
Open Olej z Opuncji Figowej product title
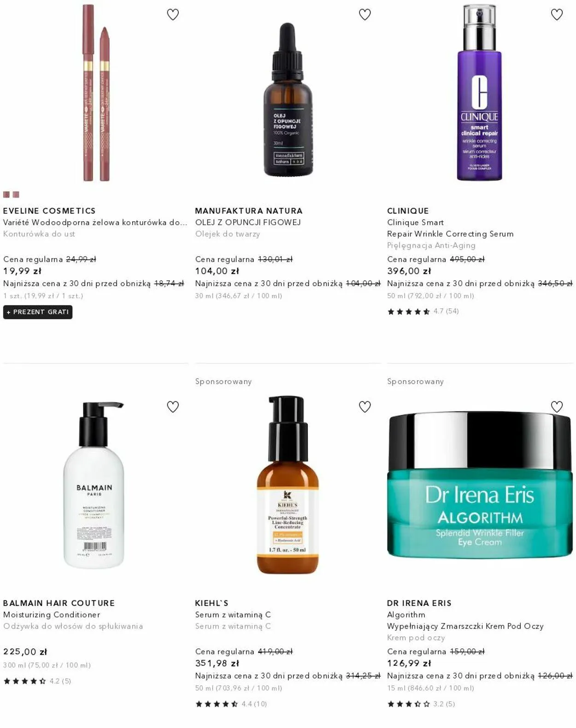(x=248, y=222)
